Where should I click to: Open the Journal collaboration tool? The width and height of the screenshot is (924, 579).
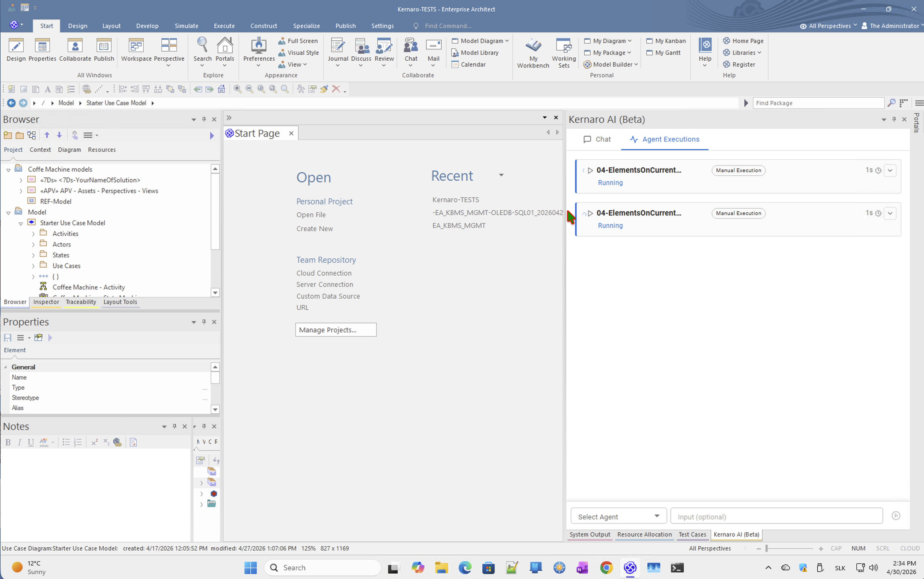pyautogui.click(x=338, y=52)
